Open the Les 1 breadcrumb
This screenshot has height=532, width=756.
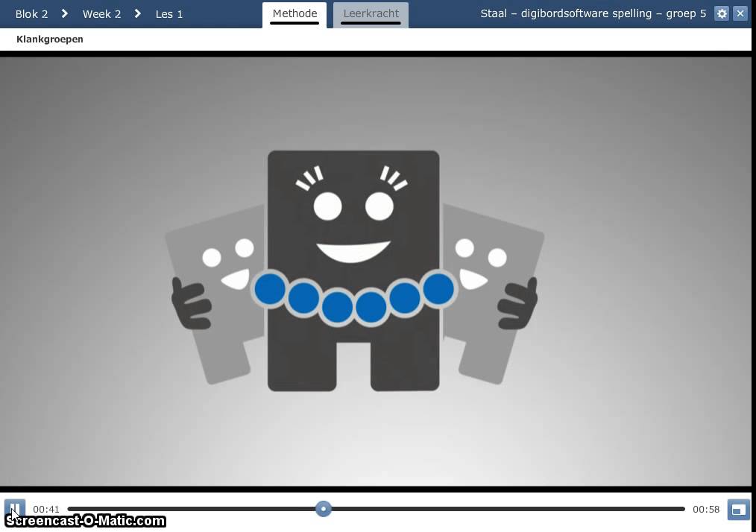(169, 14)
